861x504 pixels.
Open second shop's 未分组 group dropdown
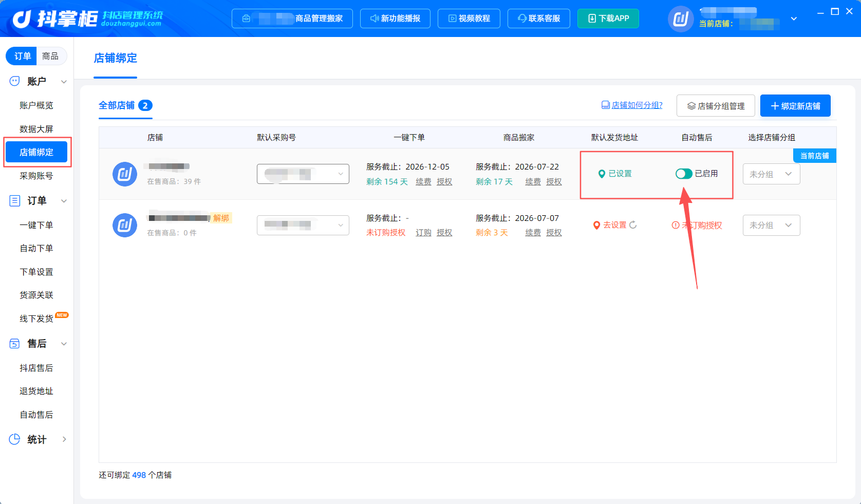pos(771,225)
